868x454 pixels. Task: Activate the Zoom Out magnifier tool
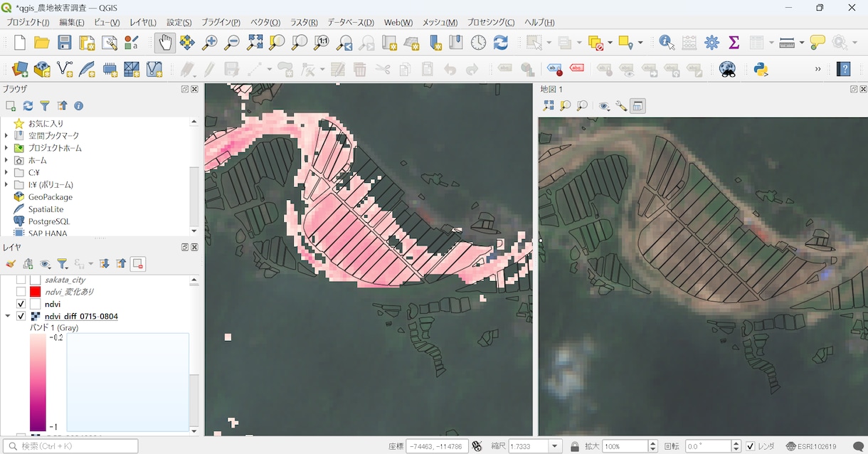(231, 43)
